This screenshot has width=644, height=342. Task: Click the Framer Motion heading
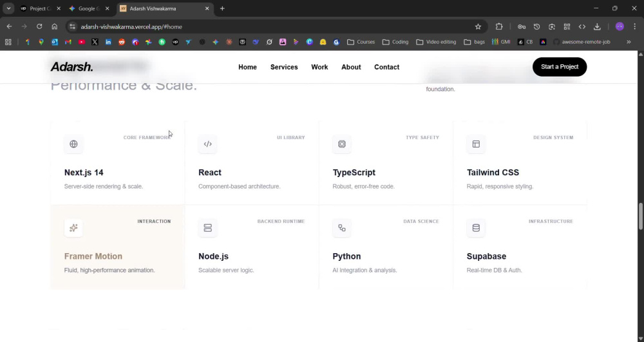[93, 256]
